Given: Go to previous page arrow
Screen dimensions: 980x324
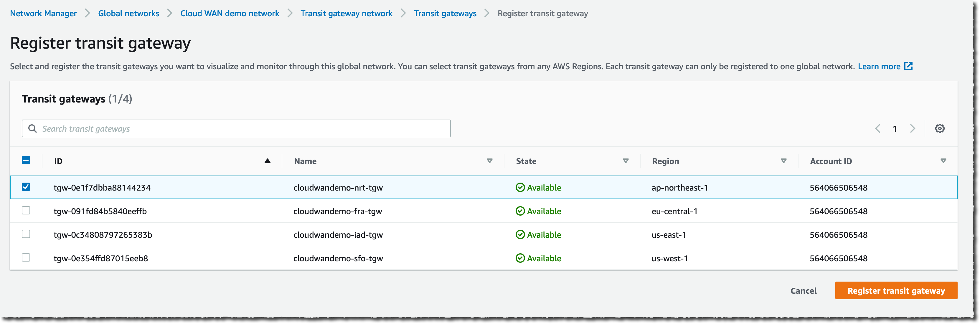Looking at the screenshot, I should coord(878,128).
